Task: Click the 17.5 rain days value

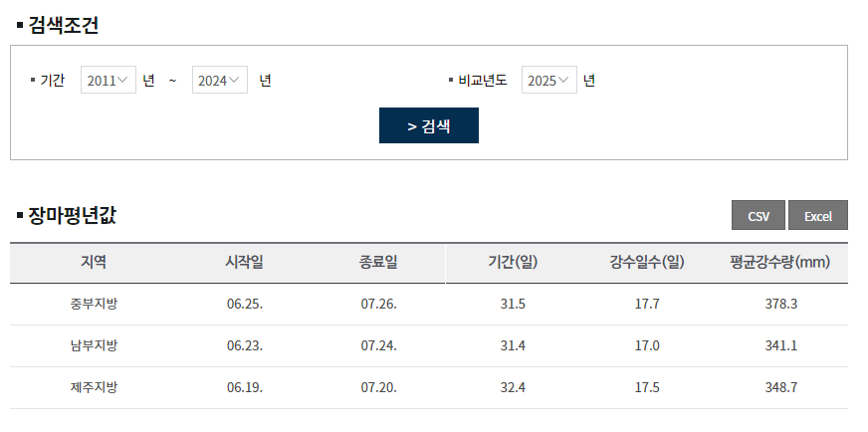Action: tap(647, 387)
